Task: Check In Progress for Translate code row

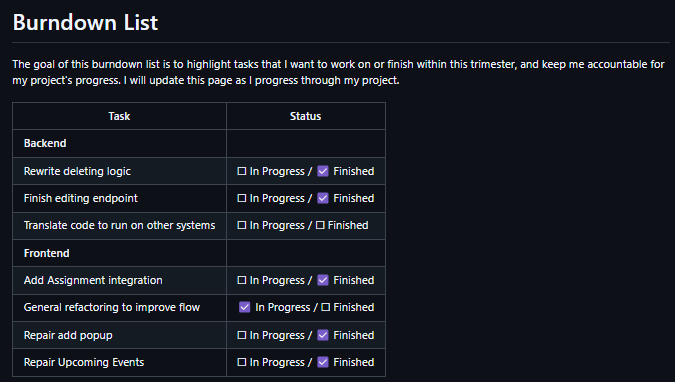Action: click(x=242, y=225)
